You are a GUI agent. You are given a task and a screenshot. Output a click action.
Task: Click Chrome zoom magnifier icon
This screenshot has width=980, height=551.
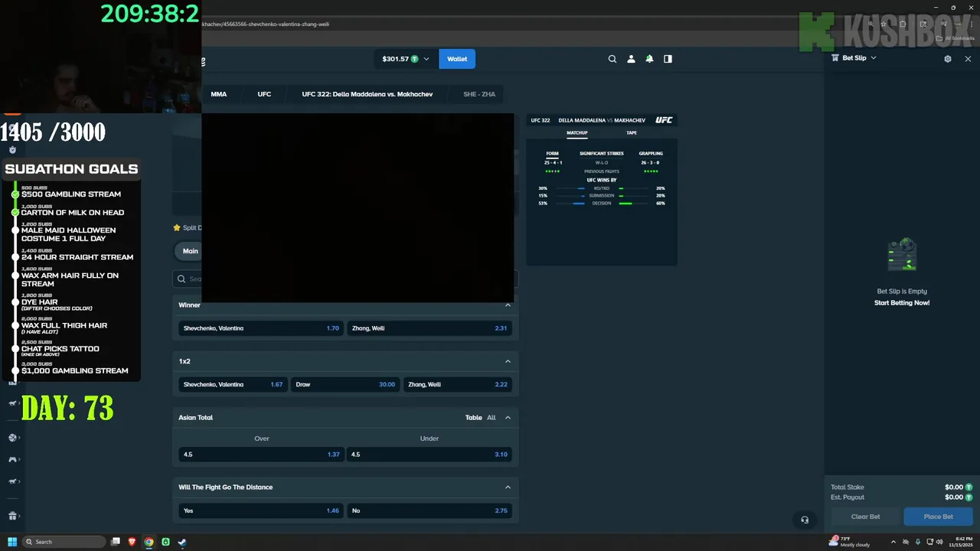(x=871, y=24)
